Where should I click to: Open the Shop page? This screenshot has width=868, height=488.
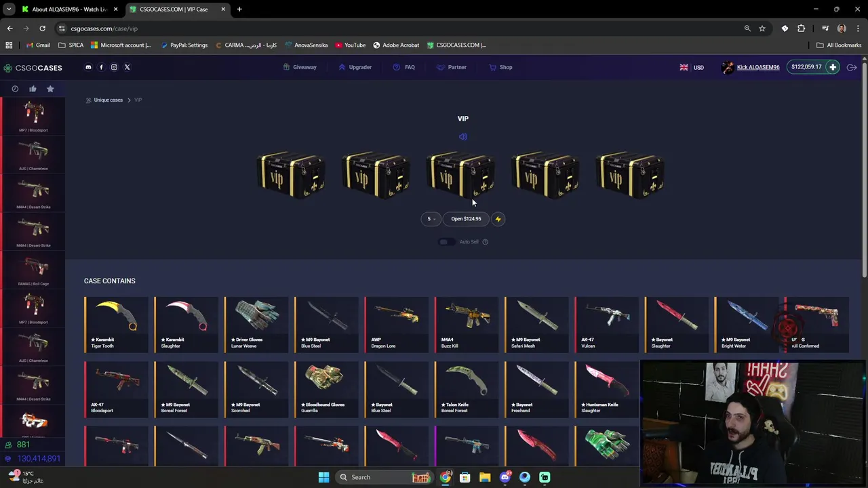pyautogui.click(x=500, y=67)
